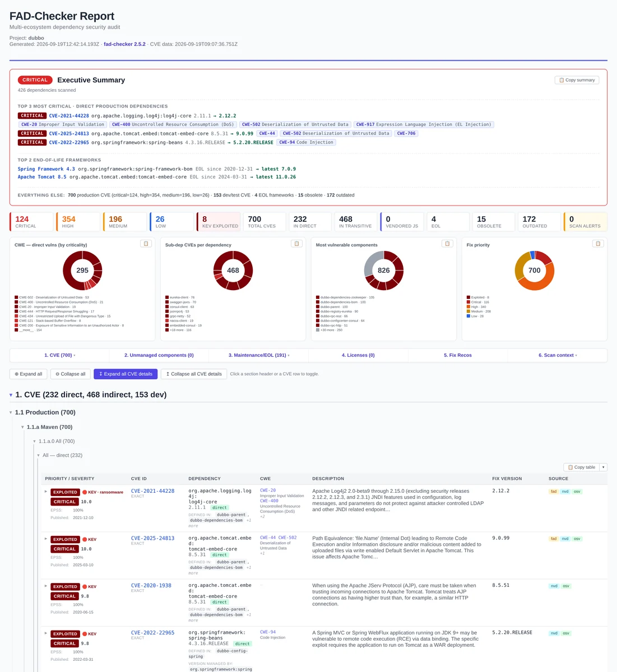Expand the CVE-2022-22965 table row arrow
Image resolution: width=617 pixels, height=672 pixels.
coord(46,633)
